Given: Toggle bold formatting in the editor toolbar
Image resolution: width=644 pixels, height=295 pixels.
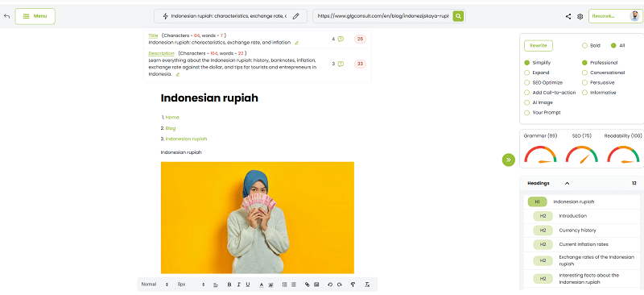Looking at the screenshot, I should [x=229, y=285].
